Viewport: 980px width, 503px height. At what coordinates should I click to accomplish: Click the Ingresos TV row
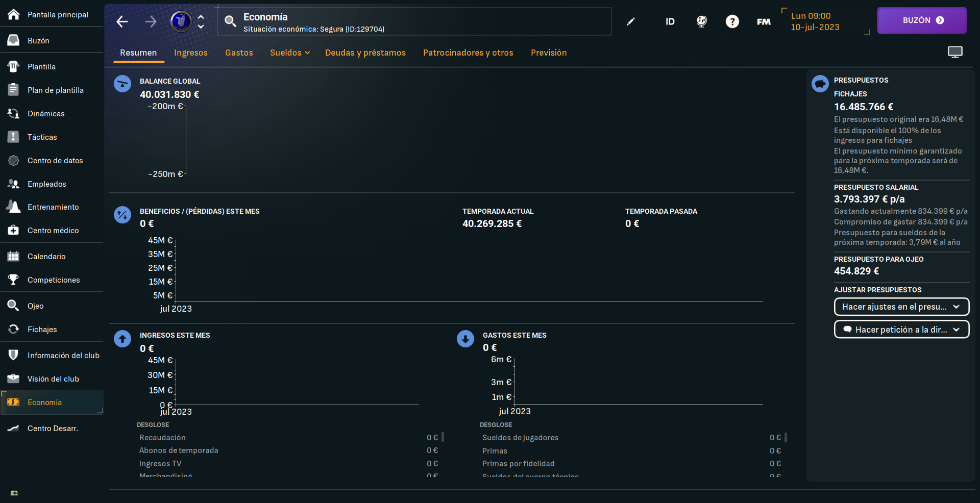[288, 464]
